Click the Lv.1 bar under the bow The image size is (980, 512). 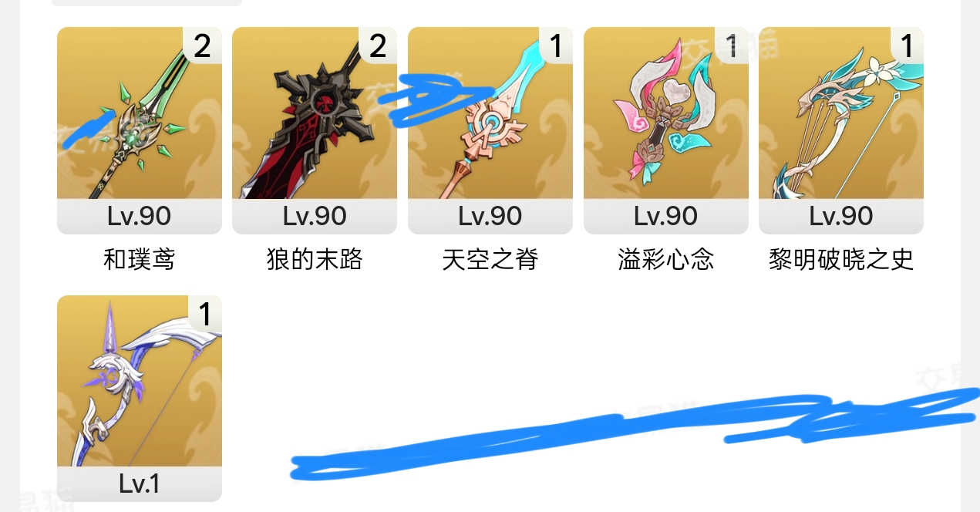pos(140,484)
